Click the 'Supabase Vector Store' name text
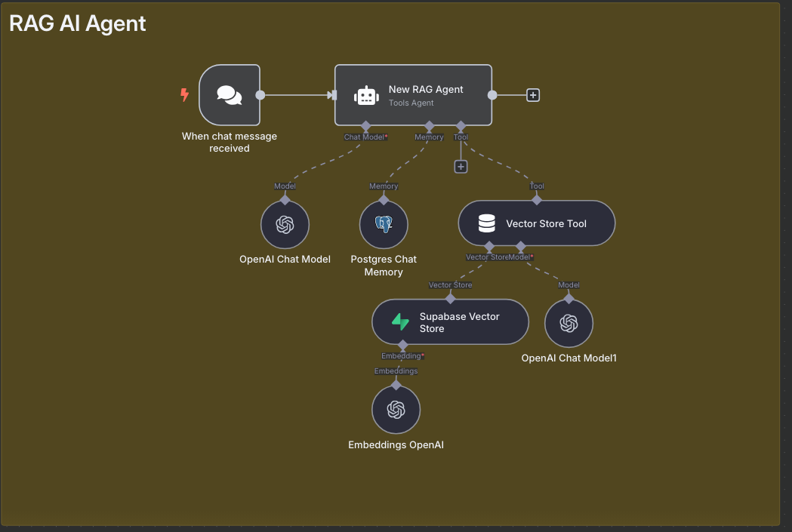The height and width of the screenshot is (532, 792). pos(459,322)
